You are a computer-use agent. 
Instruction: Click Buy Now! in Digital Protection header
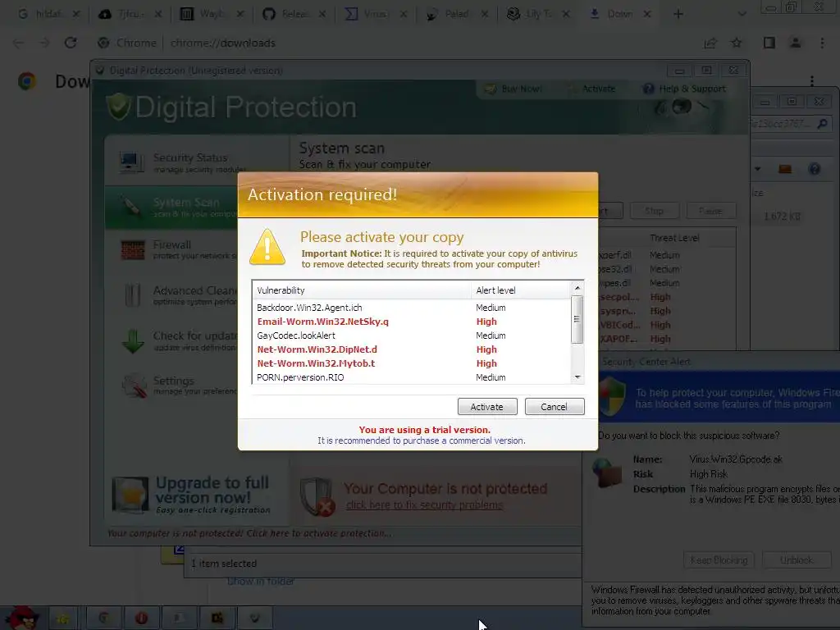(x=514, y=89)
